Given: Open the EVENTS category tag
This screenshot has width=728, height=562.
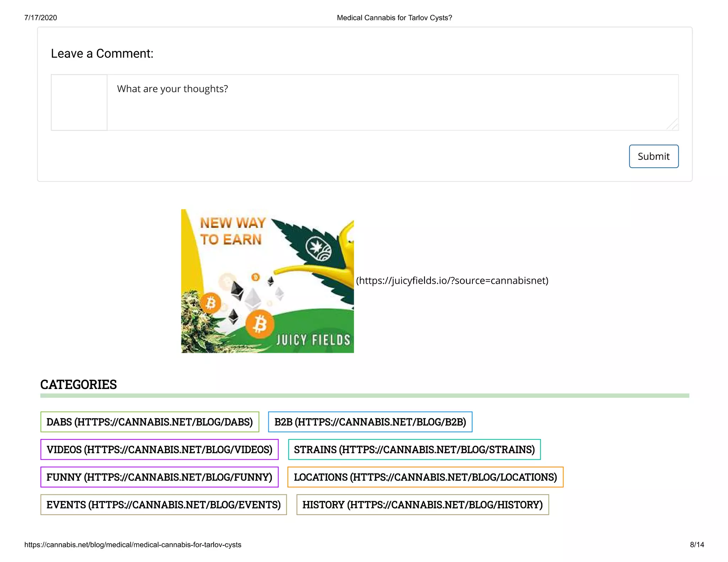Looking at the screenshot, I should [164, 505].
